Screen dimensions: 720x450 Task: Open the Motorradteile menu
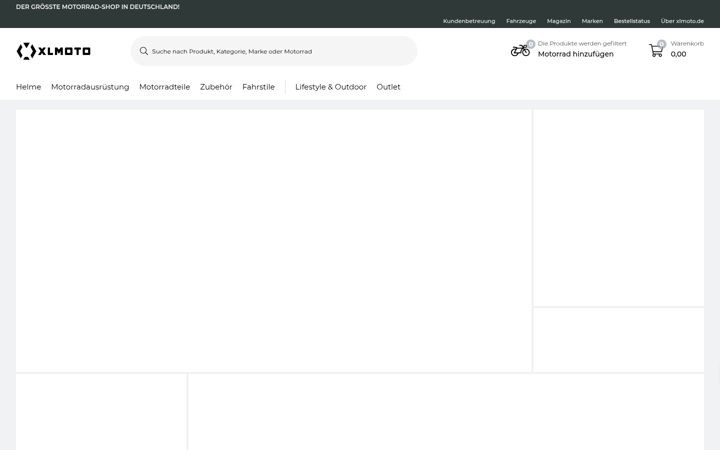coord(164,87)
